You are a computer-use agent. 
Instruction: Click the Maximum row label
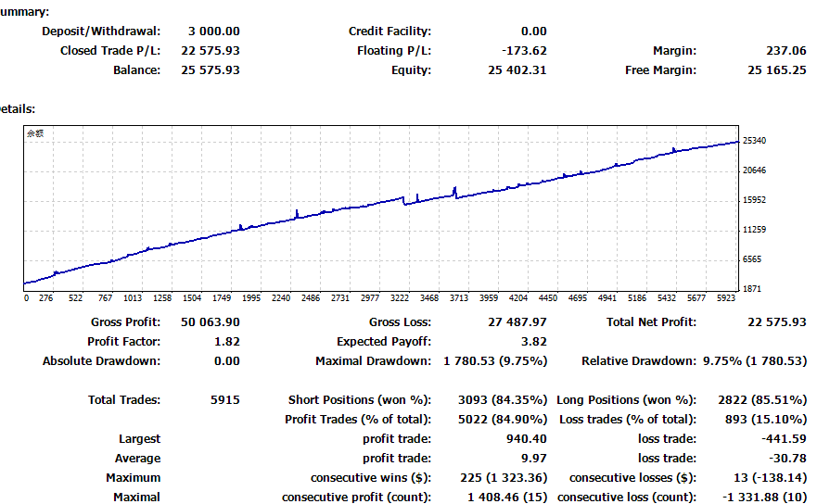(133, 478)
